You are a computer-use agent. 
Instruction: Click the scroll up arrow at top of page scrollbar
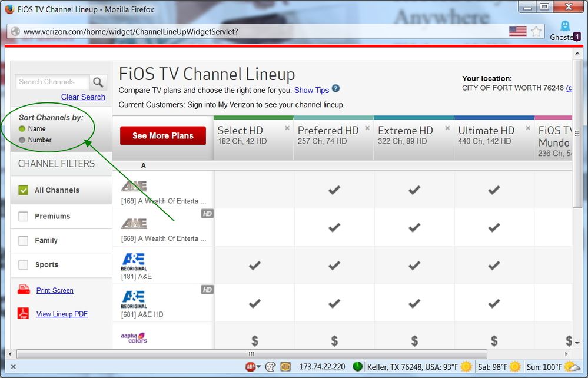(x=577, y=54)
